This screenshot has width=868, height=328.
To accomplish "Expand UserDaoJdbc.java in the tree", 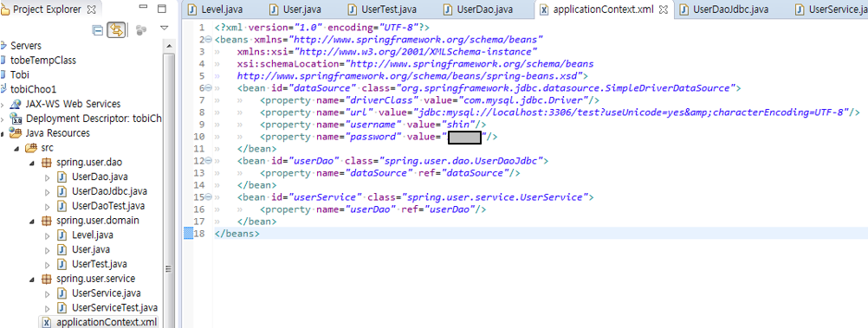I will (47, 191).
